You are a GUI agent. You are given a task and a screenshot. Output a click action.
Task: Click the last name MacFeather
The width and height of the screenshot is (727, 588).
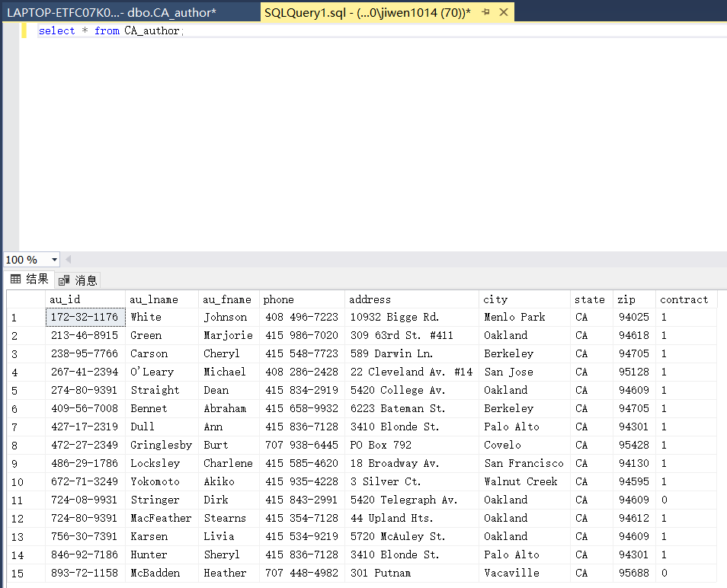pos(161,518)
